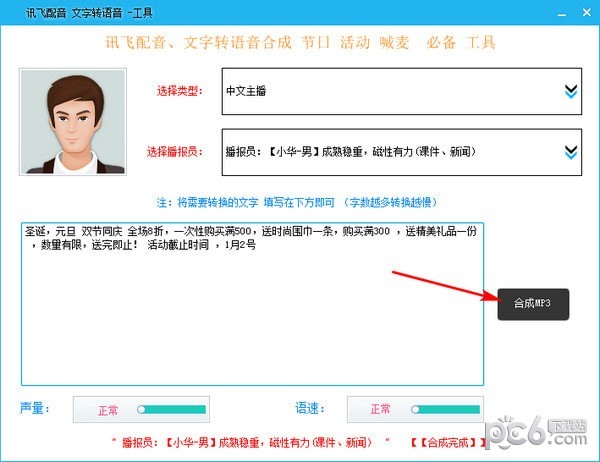600x462 pixels.
Task: Click the 合成MP3 button
Action: (533, 304)
